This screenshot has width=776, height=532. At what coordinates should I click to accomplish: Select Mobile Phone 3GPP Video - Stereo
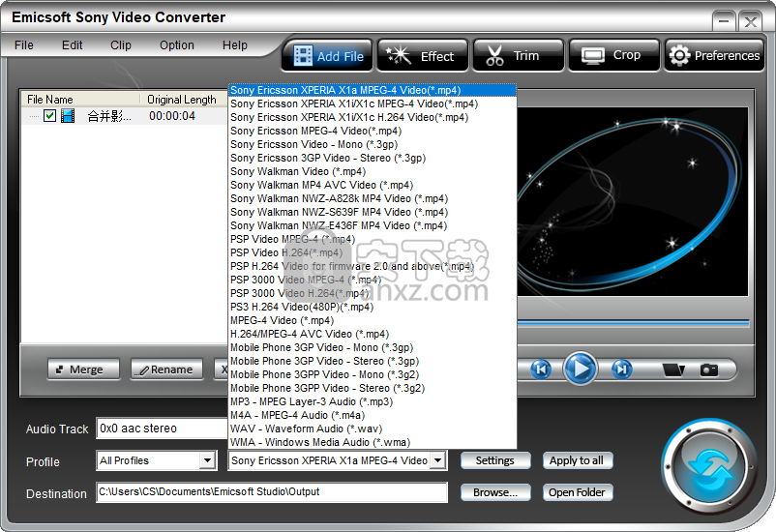[x=373, y=388]
